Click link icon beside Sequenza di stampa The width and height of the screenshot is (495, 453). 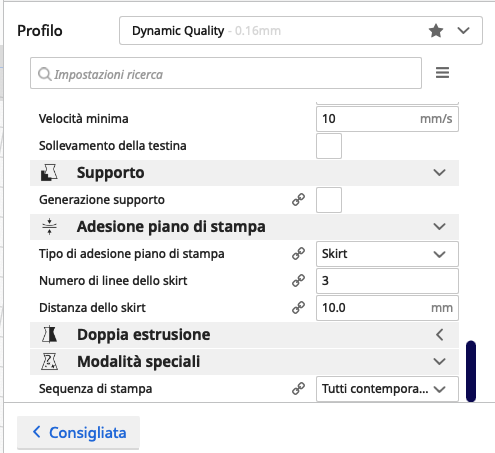pos(298,389)
